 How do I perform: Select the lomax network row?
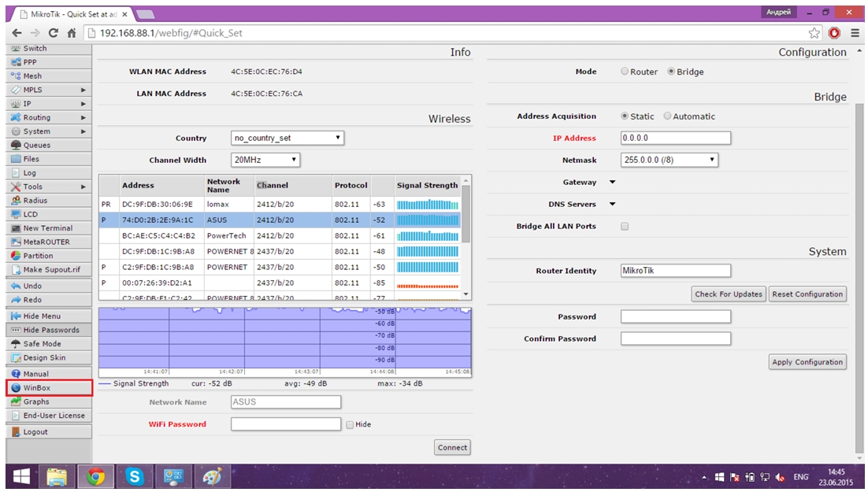[x=280, y=204]
